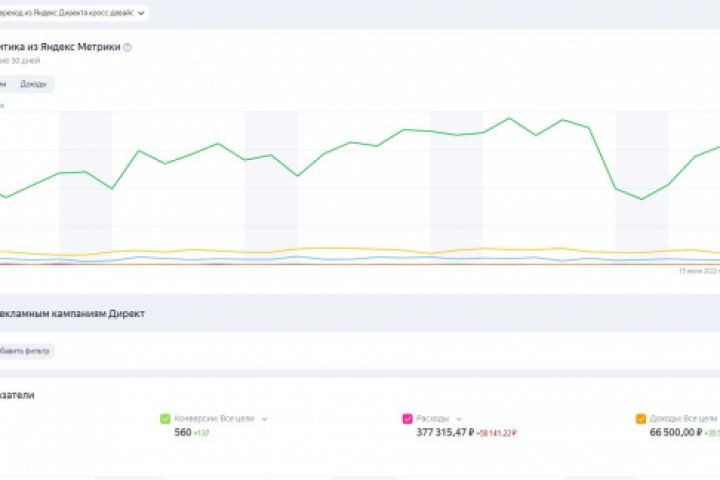The width and height of the screenshot is (720, 480).
Task: Click the red +58 141,22 ₽ change indicator
Action: click(498, 434)
